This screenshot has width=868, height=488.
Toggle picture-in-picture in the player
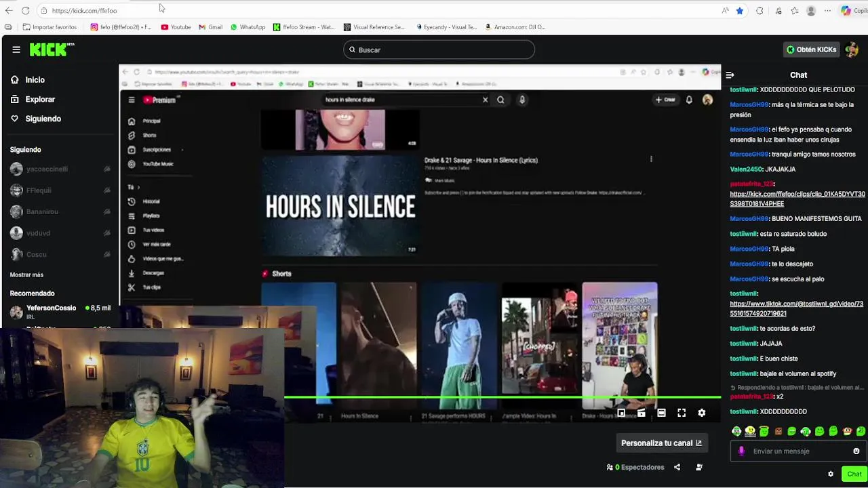coord(620,413)
